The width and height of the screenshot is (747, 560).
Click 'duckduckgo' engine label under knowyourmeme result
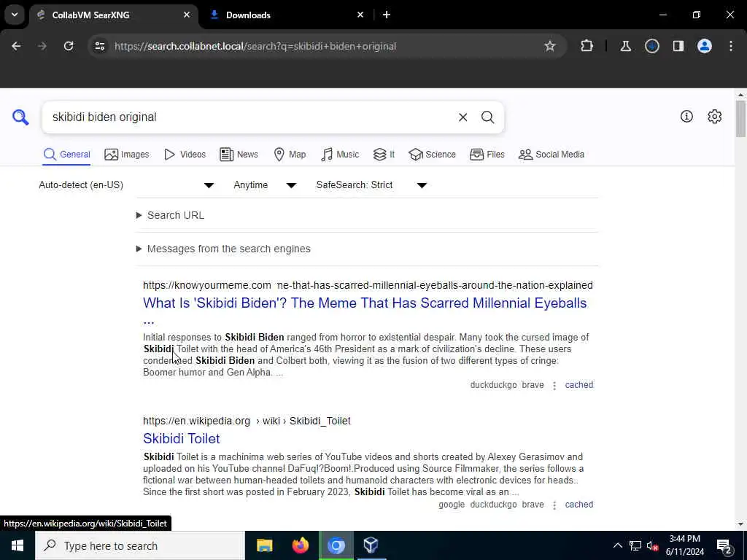coord(493,385)
